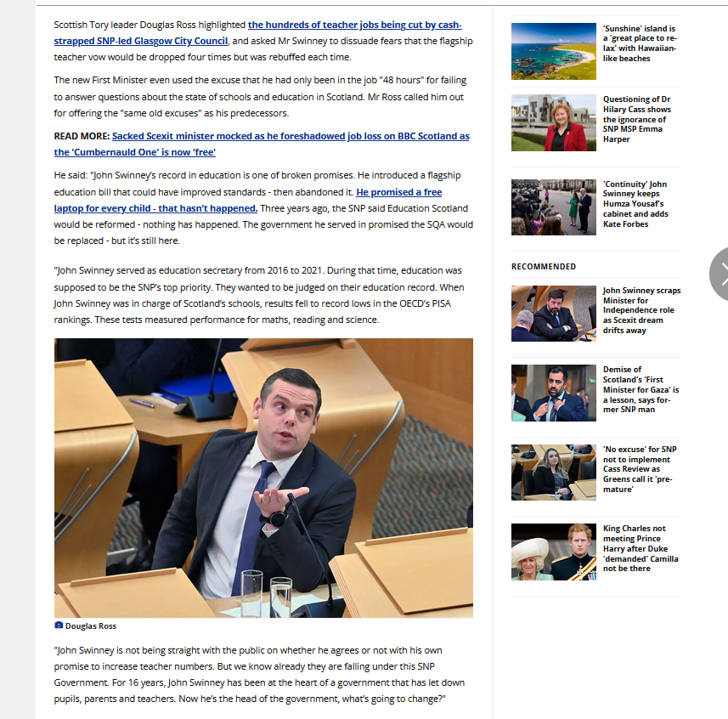Open link about hundreds of teacher jobs being cut
This screenshot has height=719, width=728.
[x=257, y=32]
